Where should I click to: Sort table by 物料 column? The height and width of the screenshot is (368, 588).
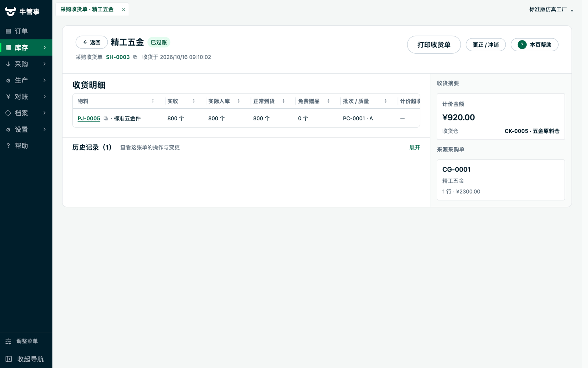(153, 101)
